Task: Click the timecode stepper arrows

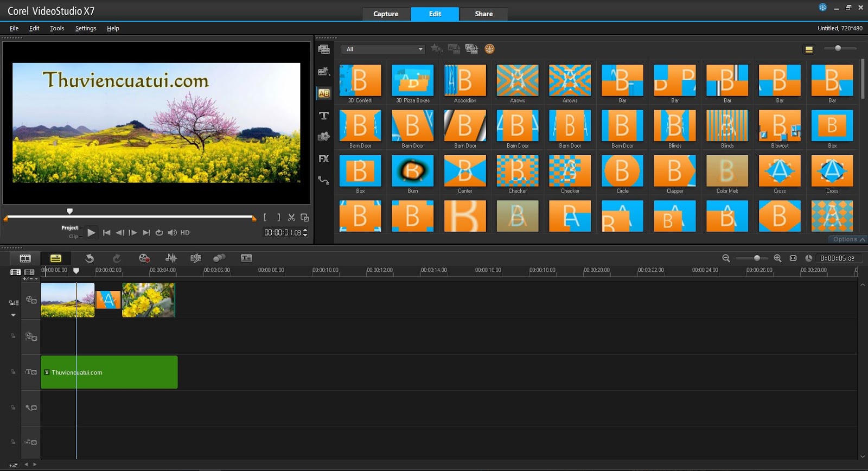Action: coord(305,233)
